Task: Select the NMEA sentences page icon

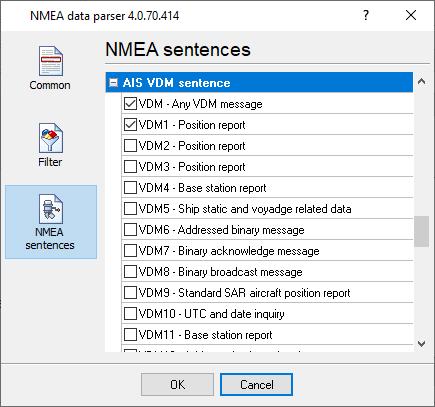Action: 51,209
